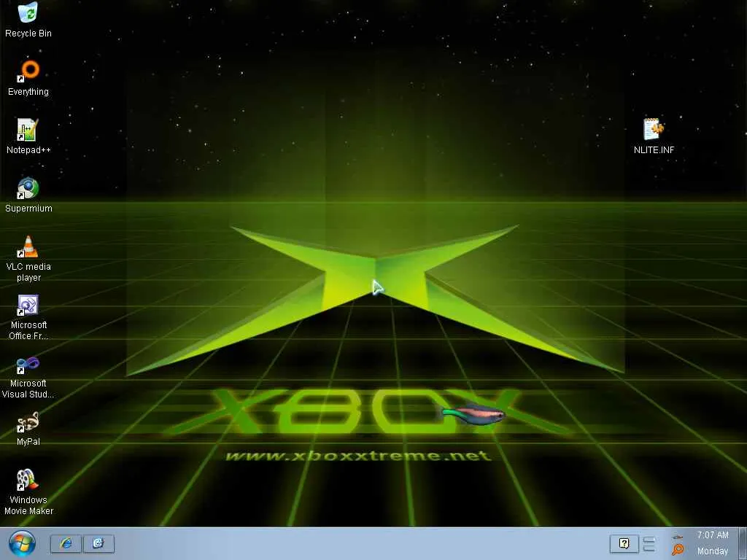This screenshot has width=747, height=560.
Task: Select the NLITE.INF file icon
Action: tap(654, 136)
